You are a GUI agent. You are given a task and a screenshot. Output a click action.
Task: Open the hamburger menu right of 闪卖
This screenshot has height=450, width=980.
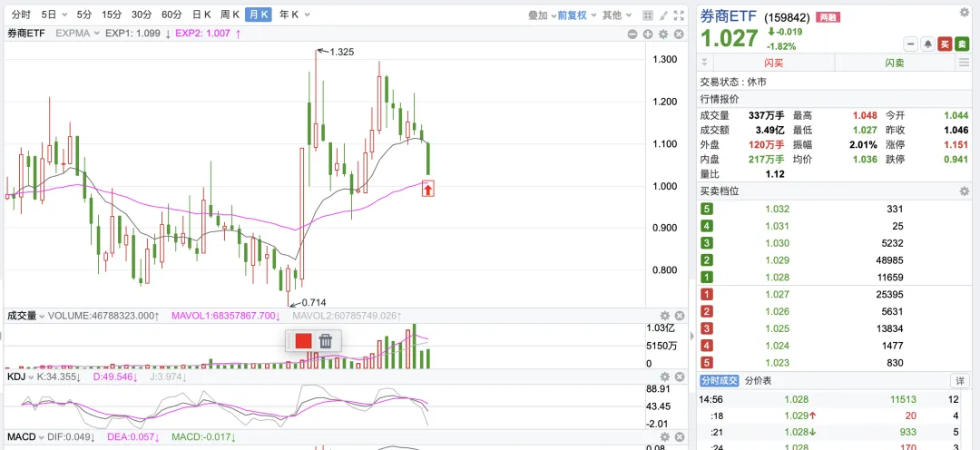pyautogui.click(x=963, y=64)
